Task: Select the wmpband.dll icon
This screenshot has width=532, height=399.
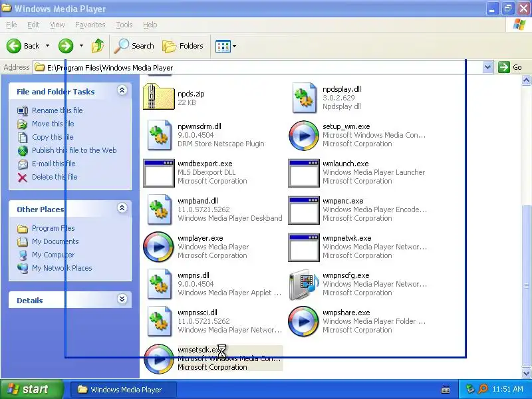Action: pyautogui.click(x=159, y=209)
